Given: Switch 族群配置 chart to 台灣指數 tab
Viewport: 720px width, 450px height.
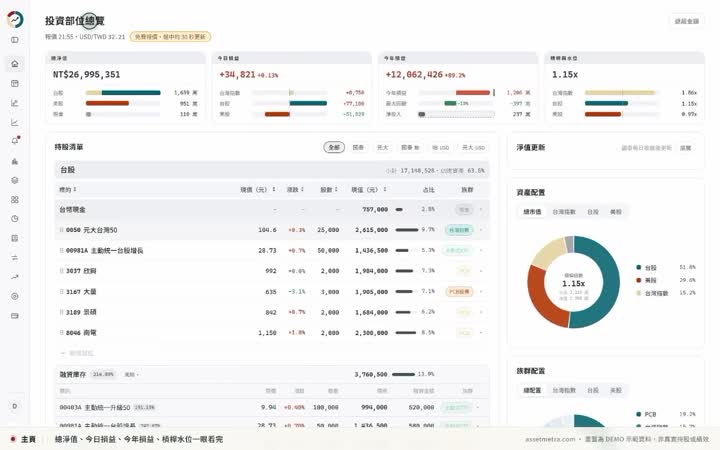Looking at the screenshot, I should coord(563,390).
